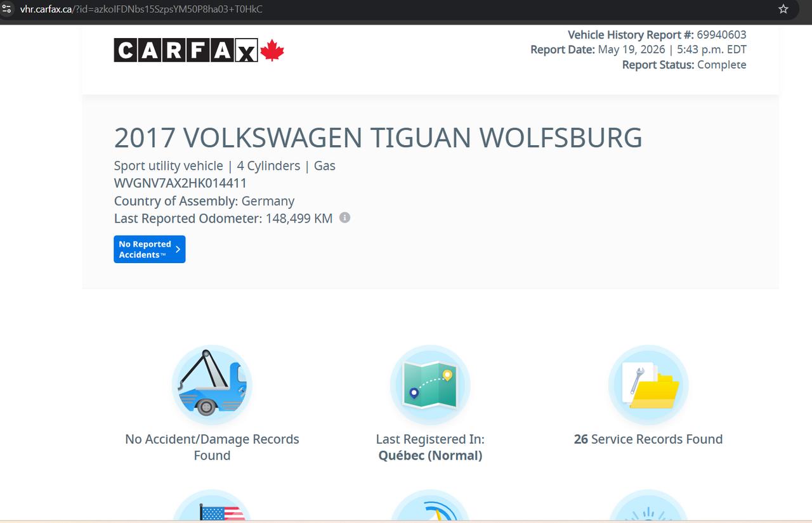Bookmark this page with the star icon
812x523 pixels.
click(783, 9)
